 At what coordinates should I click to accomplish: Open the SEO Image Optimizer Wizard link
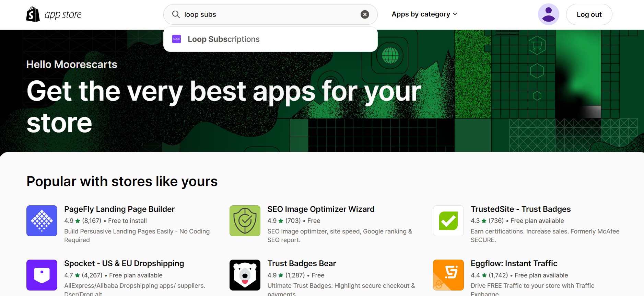click(x=321, y=209)
